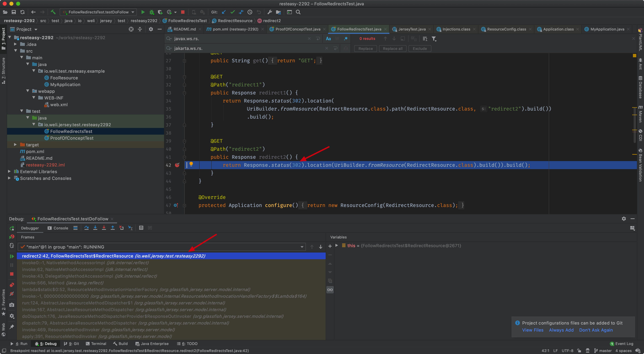Screen dimensions: 644x354
Task: Click the Step Into debugger icon
Action: point(95,228)
